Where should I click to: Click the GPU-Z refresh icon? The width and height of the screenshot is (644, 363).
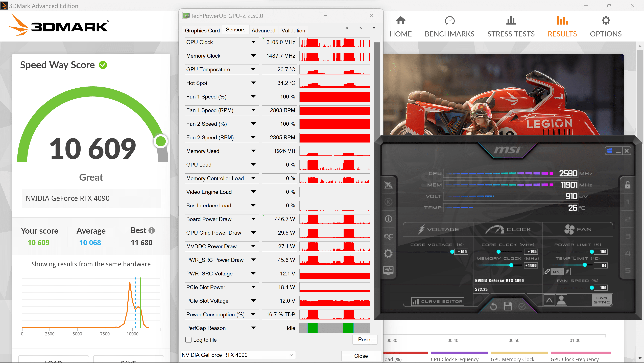coord(361,28)
